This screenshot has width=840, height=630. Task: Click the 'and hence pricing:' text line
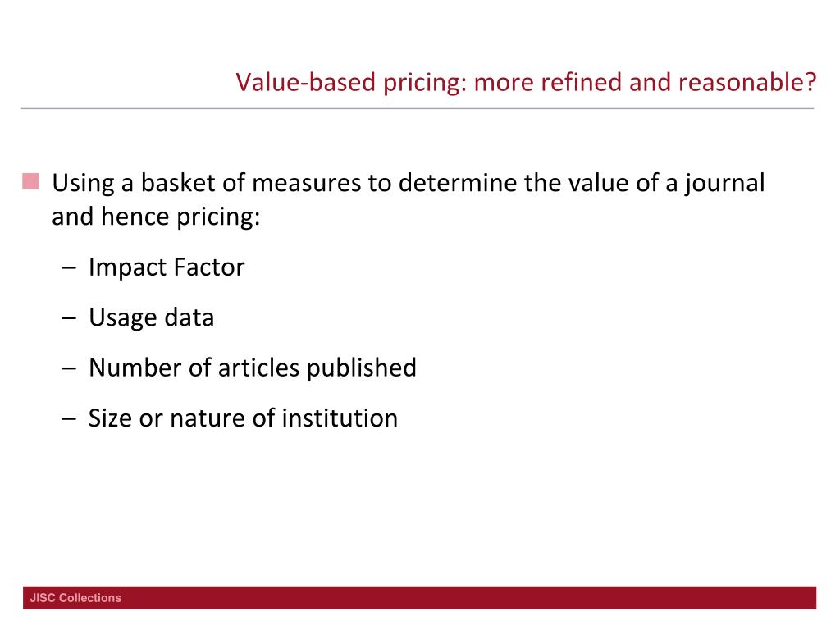pyautogui.click(x=156, y=217)
